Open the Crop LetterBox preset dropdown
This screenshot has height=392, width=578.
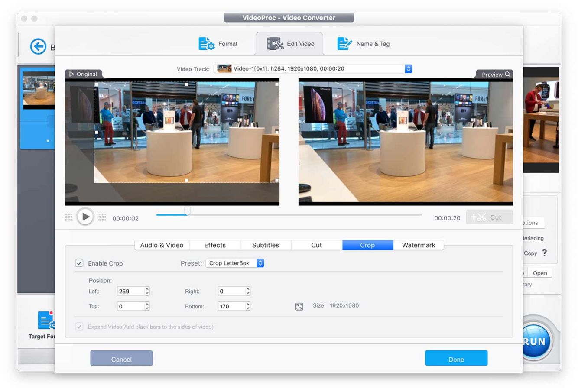[x=236, y=263]
